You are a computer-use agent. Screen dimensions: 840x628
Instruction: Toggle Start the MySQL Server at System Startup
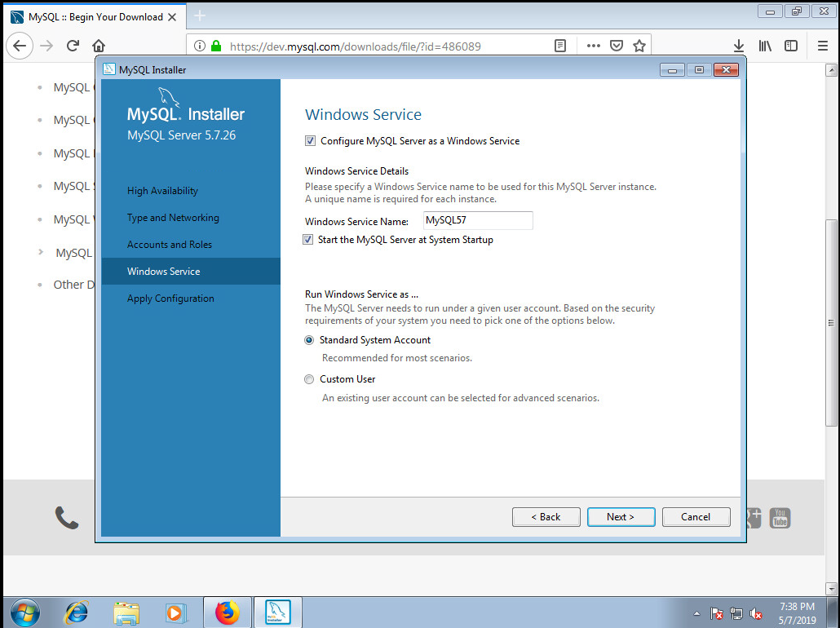pyautogui.click(x=308, y=240)
